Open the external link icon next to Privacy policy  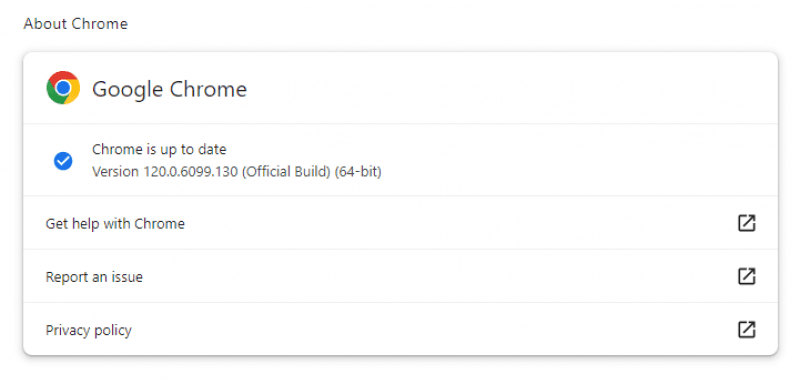click(746, 329)
